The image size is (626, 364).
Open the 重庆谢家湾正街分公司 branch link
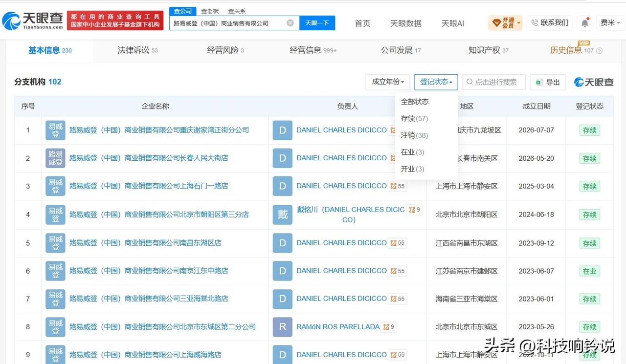(159, 130)
